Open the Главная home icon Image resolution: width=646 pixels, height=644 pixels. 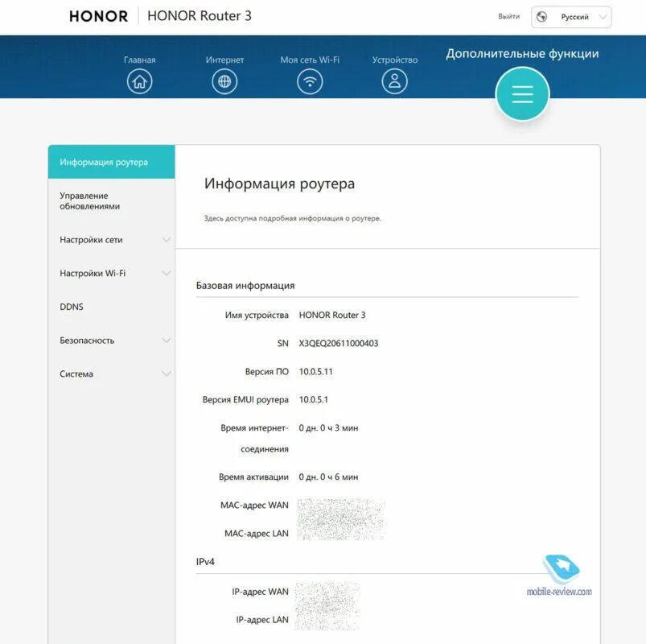(x=139, y=80)
